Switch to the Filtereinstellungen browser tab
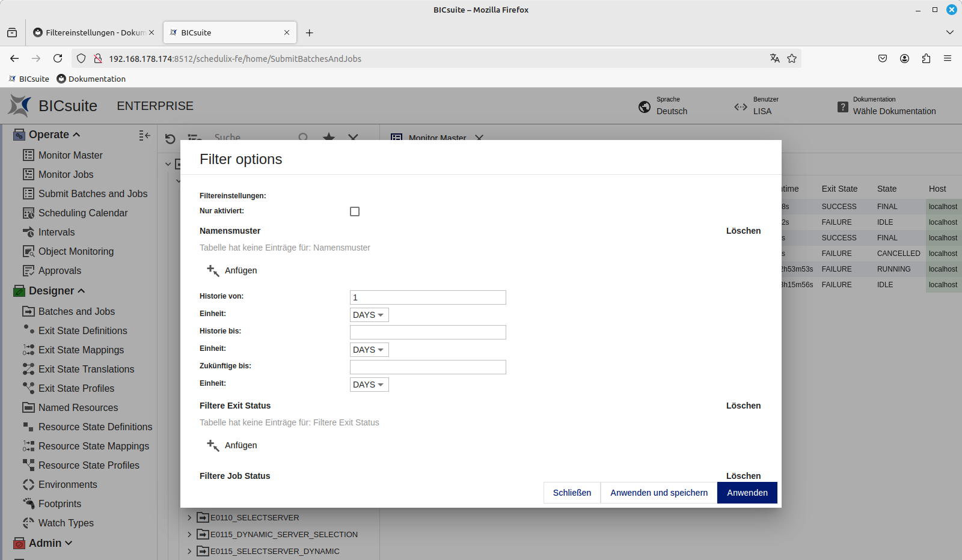 tap(94, 32)
